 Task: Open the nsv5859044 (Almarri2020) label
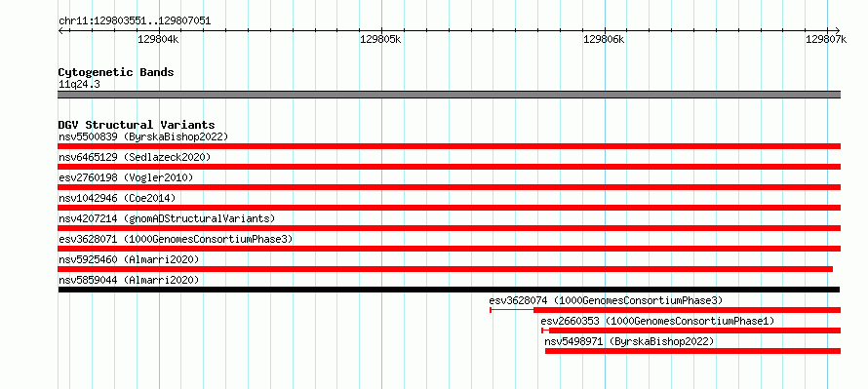(129, 280)
